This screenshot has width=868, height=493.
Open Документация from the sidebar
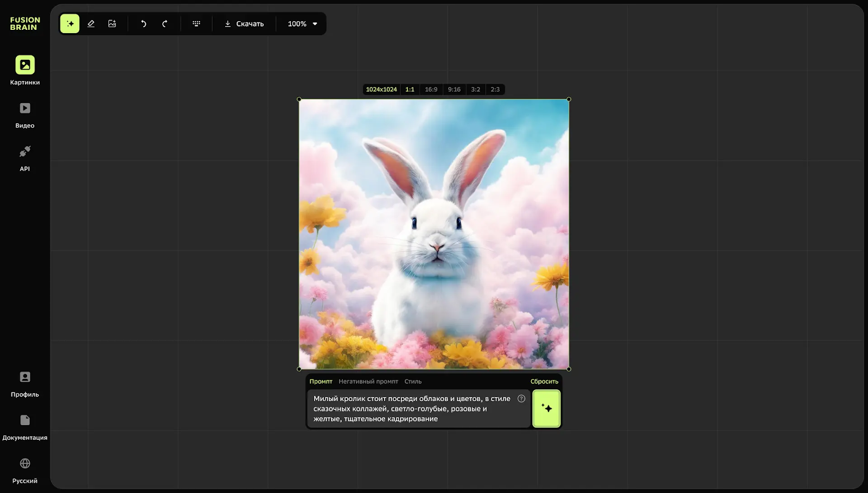[x=25, y=427]
